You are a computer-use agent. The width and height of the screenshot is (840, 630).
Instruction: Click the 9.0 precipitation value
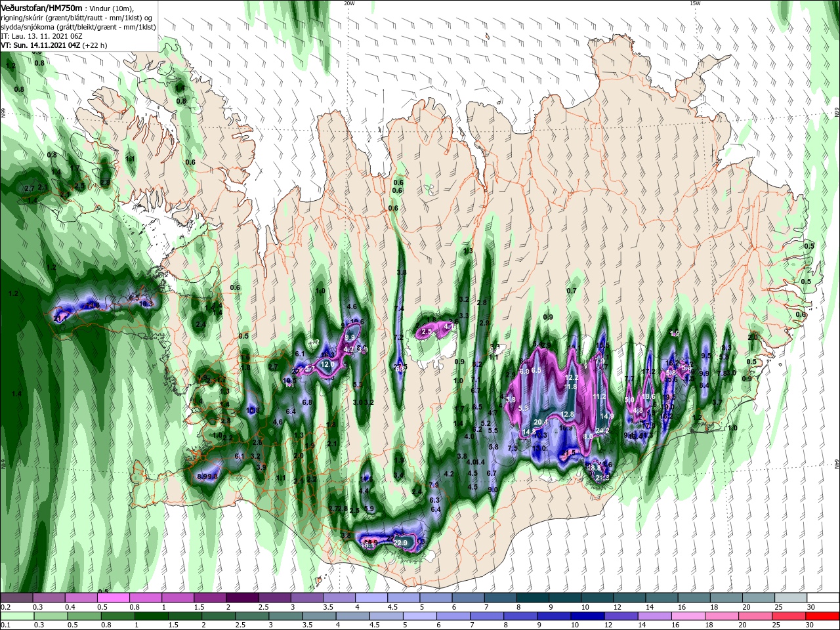pos(493,490)
